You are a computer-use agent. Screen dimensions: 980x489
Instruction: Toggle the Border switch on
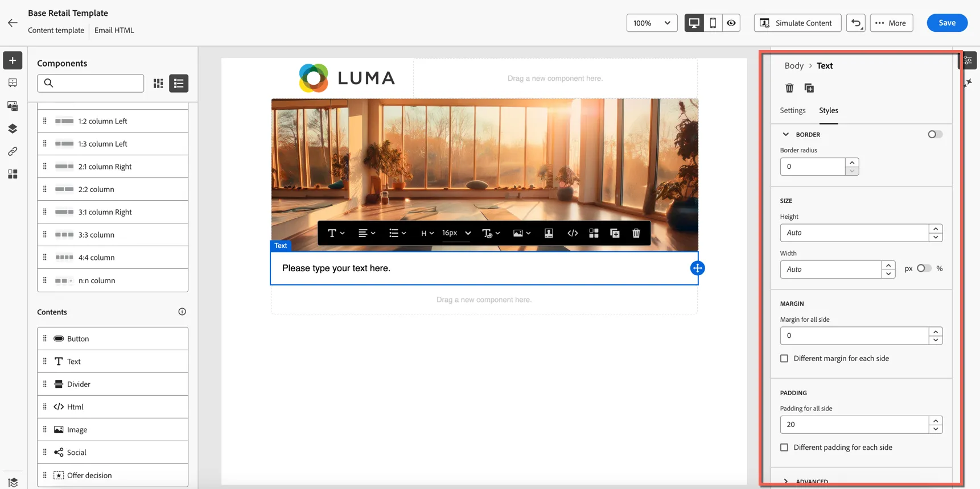[934, 134]
